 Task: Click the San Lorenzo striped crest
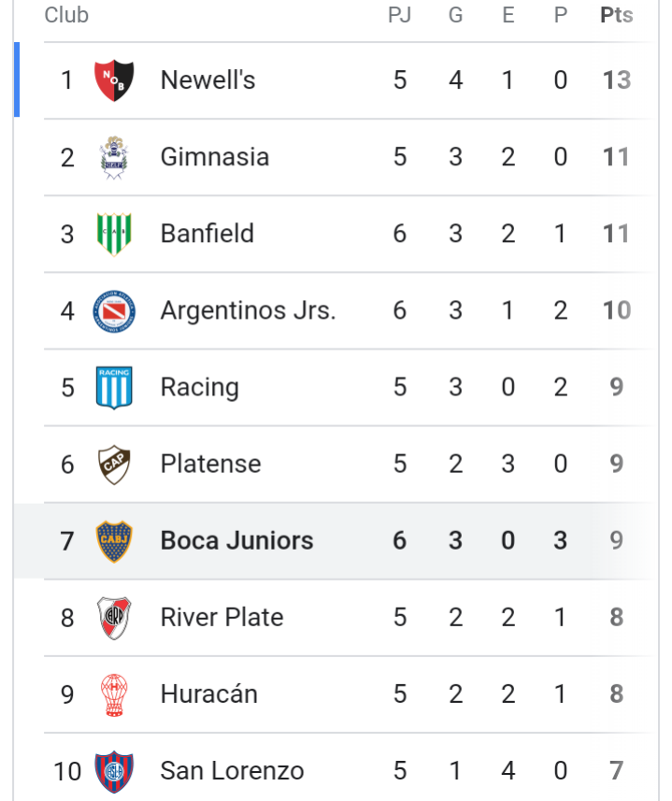[114, 771]
